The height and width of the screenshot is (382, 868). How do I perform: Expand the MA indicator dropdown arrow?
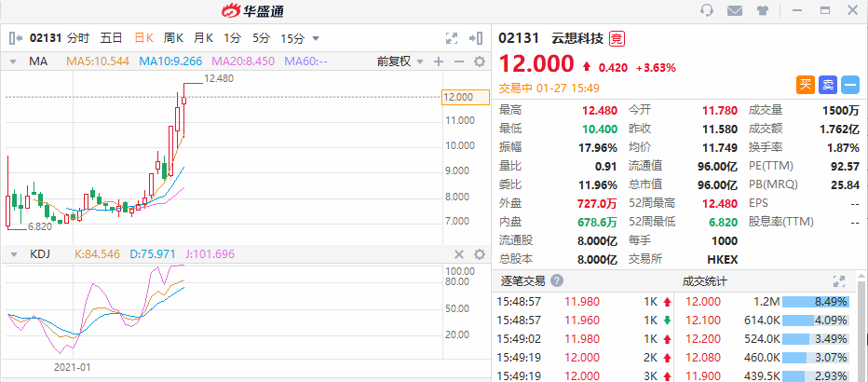coord(13,61)
